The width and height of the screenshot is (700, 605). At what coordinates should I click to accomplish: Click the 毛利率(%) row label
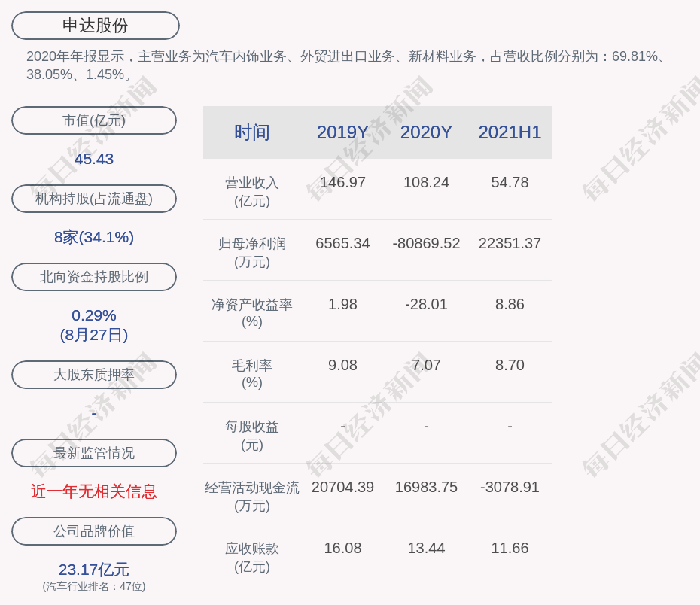pyautogui.click(x=252, y=374)
